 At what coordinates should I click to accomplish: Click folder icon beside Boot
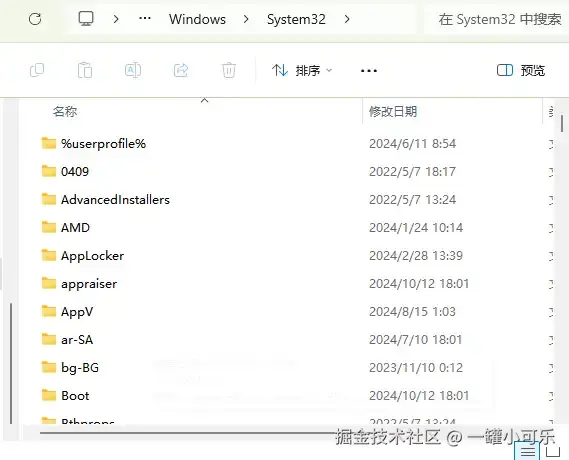click(x=49, y=395)
